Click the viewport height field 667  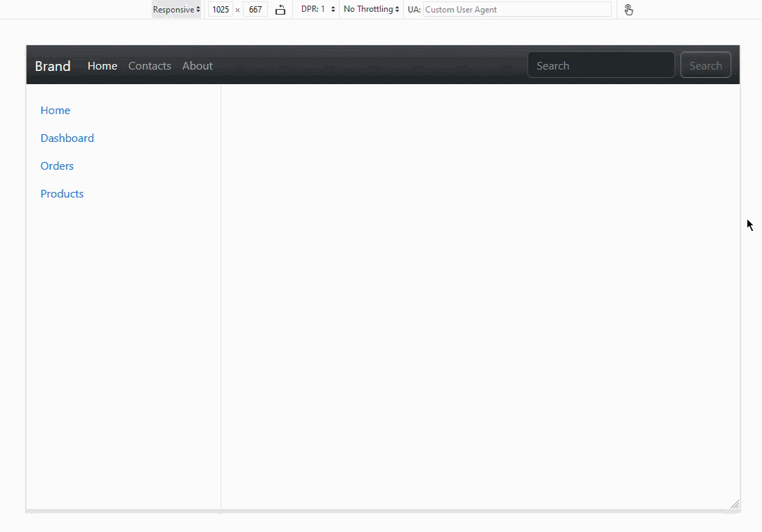255,10
